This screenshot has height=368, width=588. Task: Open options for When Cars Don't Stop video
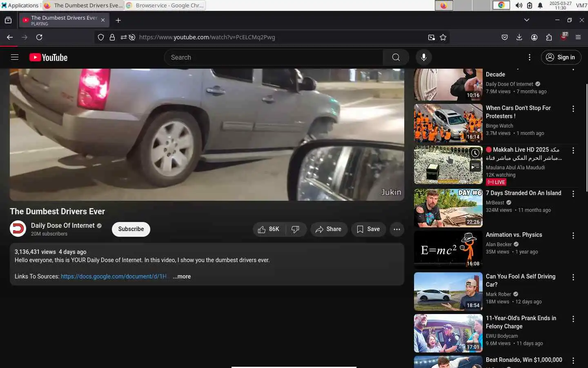click(x=573, y=109)
